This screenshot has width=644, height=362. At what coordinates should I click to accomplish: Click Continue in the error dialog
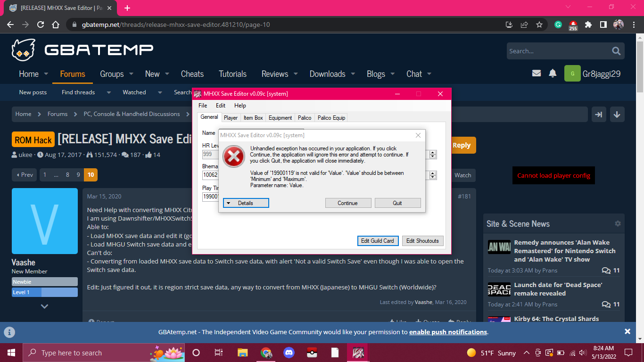348,203
